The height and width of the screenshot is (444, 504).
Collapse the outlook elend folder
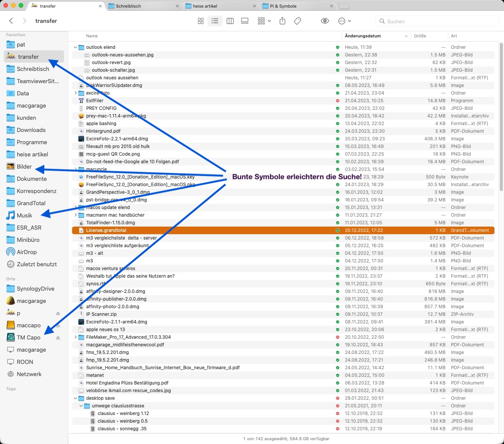[75, 47]
